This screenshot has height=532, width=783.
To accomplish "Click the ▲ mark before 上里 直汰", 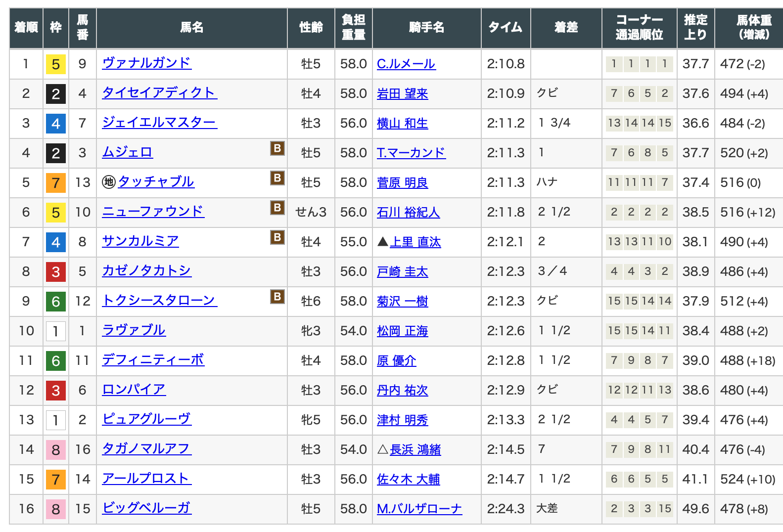I will (382, 242).
